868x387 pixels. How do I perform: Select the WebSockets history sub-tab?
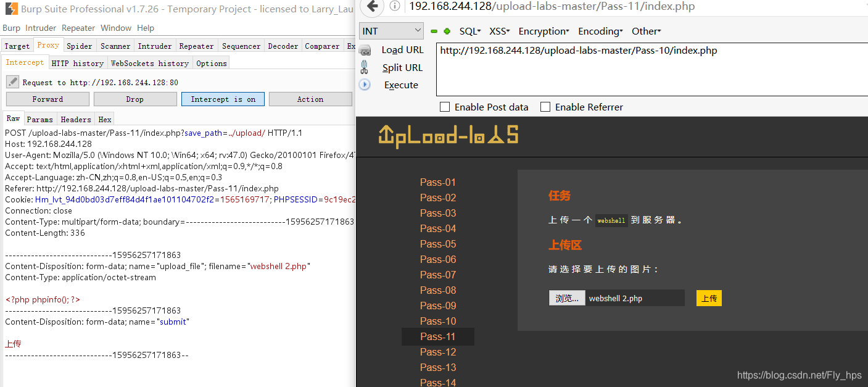(x=150, y=63)
